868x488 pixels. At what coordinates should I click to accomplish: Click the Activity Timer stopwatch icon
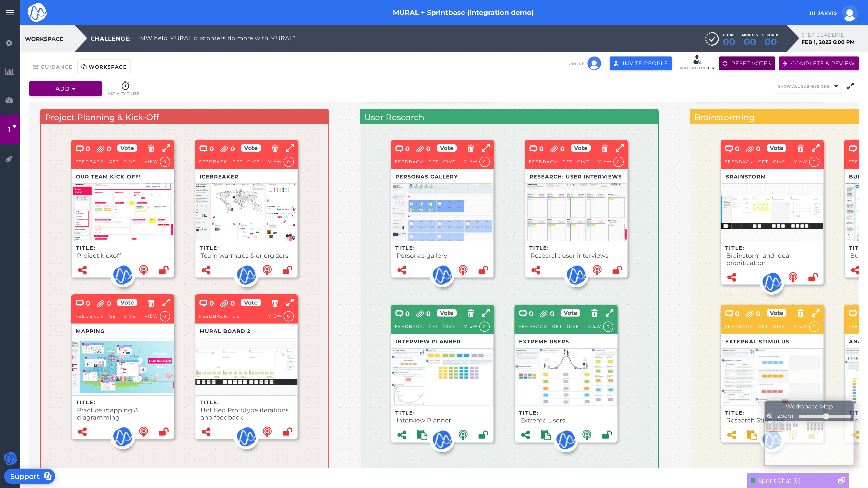(125, 86)
